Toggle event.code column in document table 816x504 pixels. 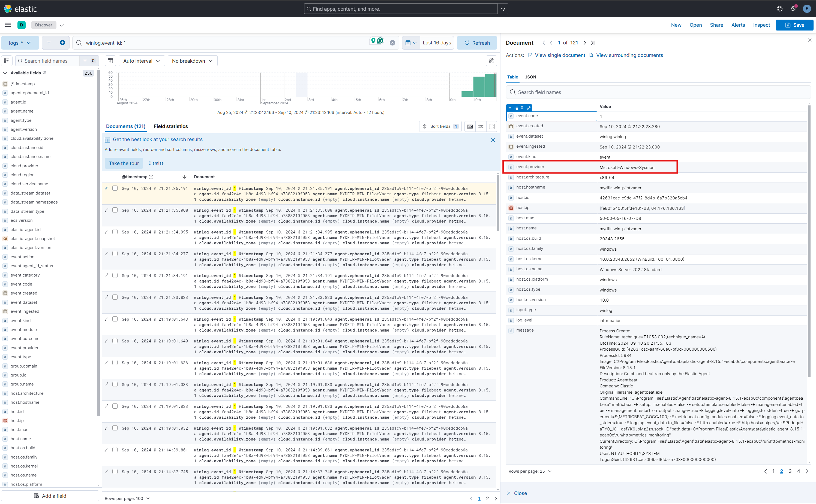pyautogui.click(x=516, y=108)
